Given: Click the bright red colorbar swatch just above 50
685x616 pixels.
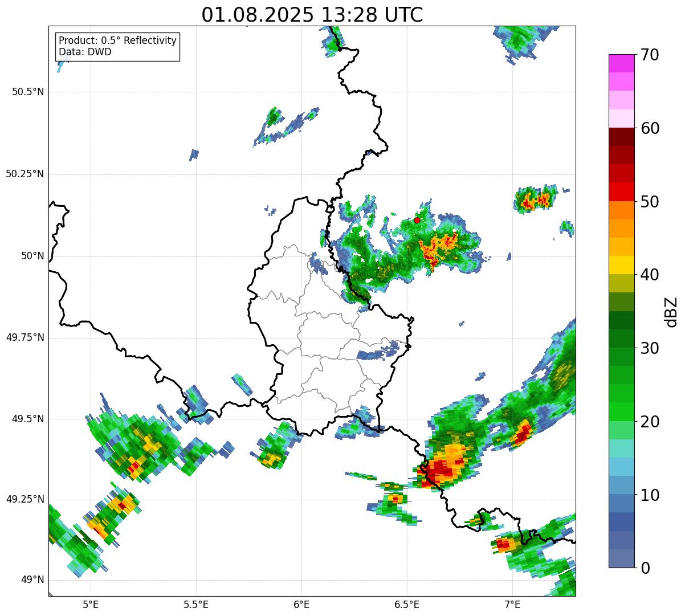Looking at the screenshot, I should point(621,192).
